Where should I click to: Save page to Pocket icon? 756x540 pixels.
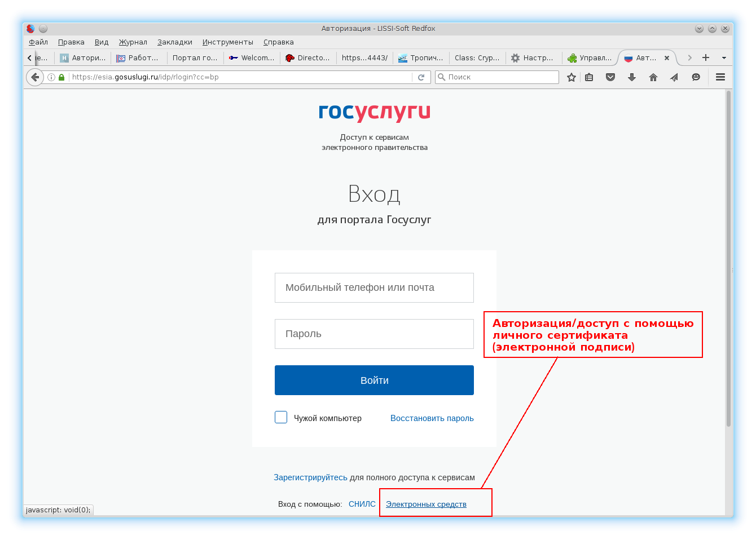click(x=610, y=77)
